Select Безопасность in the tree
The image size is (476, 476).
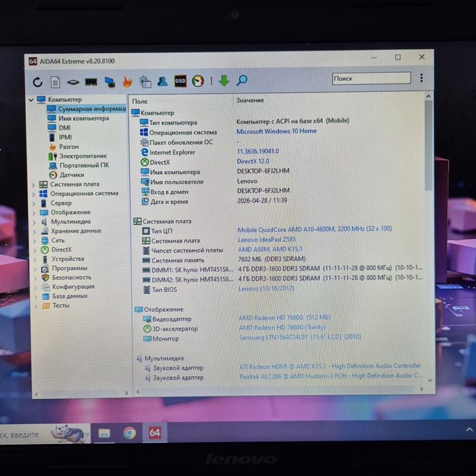click(71, 277)
